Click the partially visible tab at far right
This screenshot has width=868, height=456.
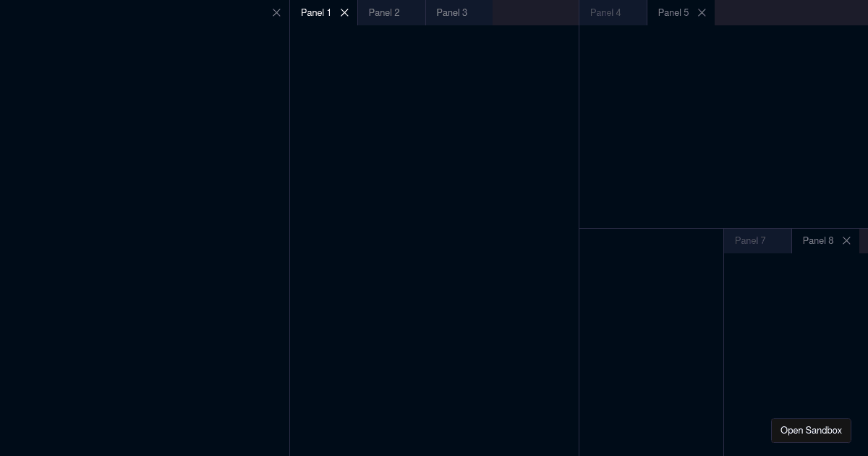coord(865,240)
